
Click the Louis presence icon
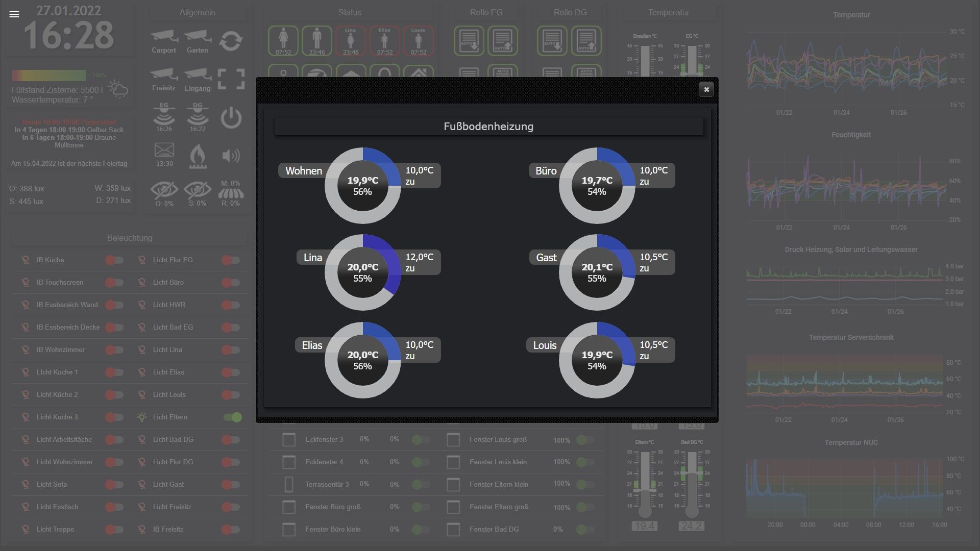click(418, 41)
